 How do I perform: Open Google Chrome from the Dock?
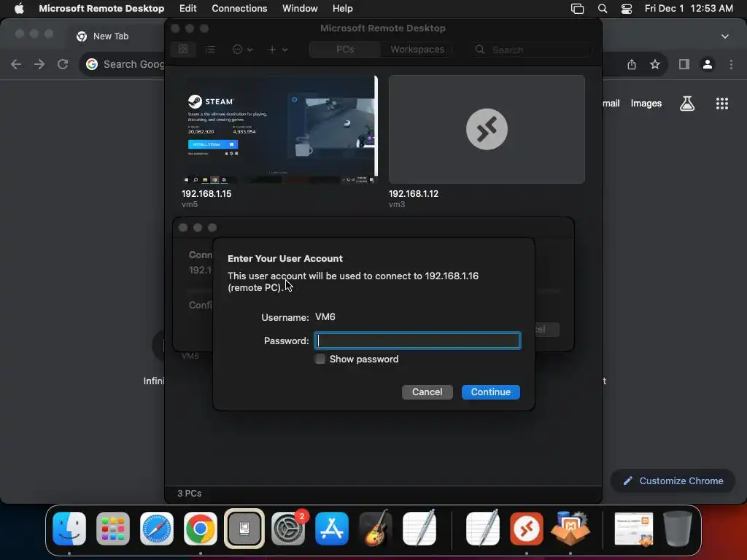click(201, 529)
